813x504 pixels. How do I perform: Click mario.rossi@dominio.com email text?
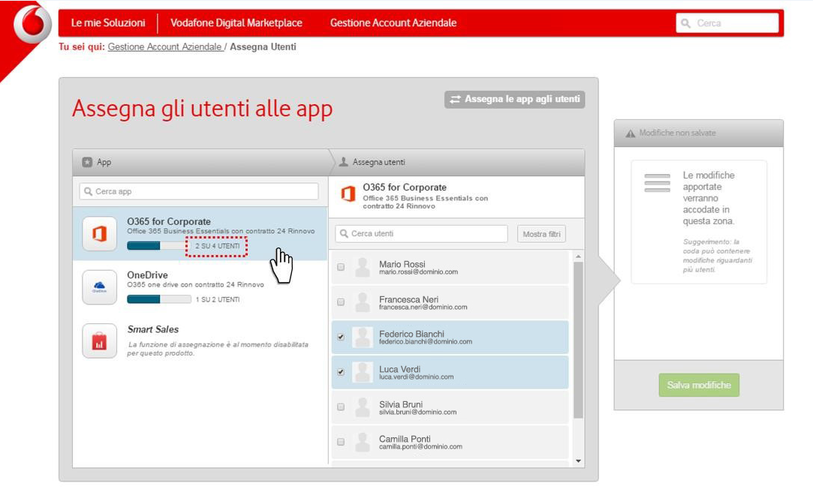point(418,272)
